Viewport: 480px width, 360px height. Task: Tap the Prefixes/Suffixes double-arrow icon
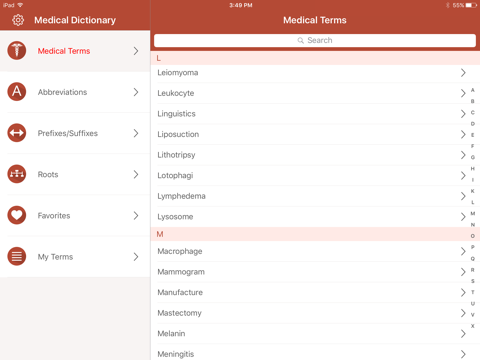pos(17,133)
